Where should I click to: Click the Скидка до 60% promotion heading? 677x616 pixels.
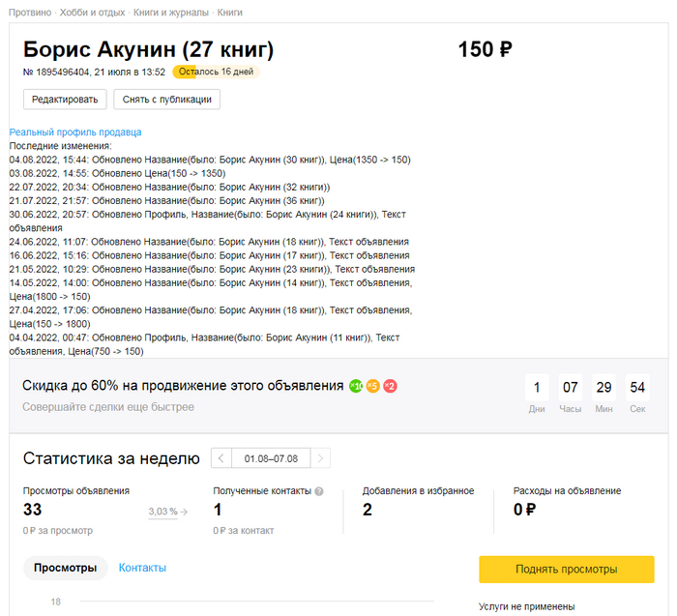[x=183, y=386]
